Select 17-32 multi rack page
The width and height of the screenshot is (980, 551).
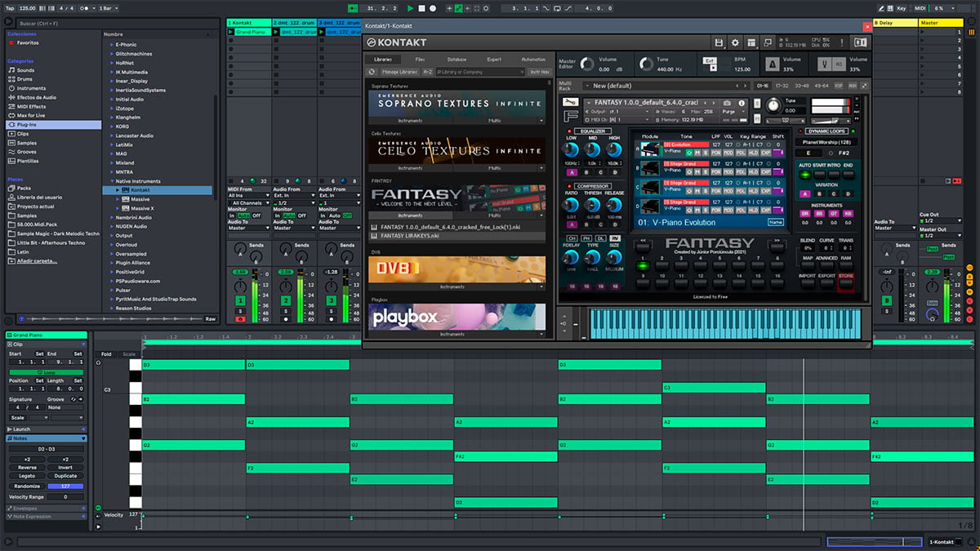point(782,85)
